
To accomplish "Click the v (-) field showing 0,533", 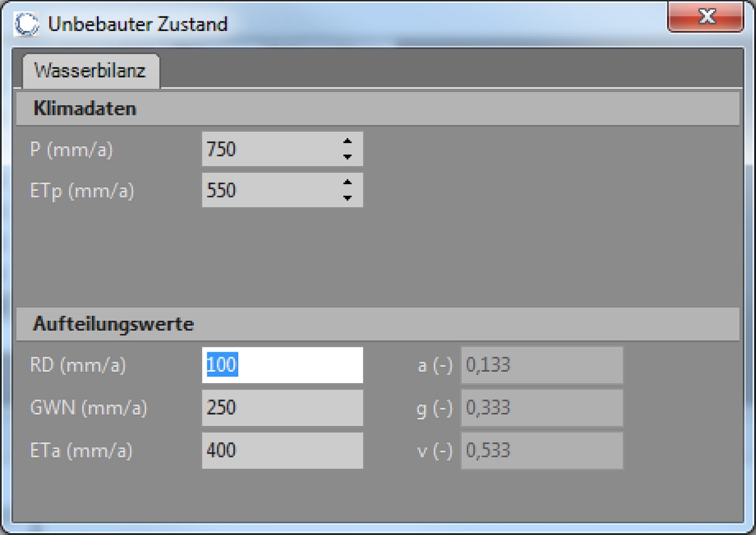I will [x=542, y=451].
